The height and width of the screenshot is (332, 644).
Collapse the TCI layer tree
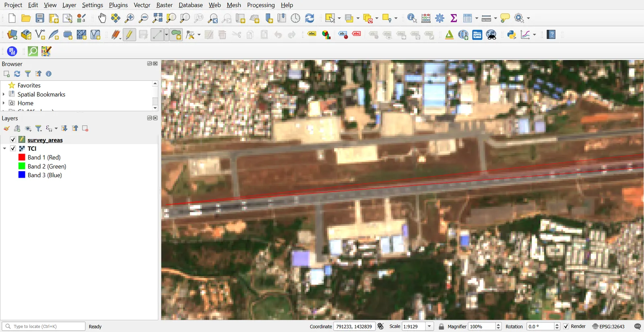tap(4, 148)
